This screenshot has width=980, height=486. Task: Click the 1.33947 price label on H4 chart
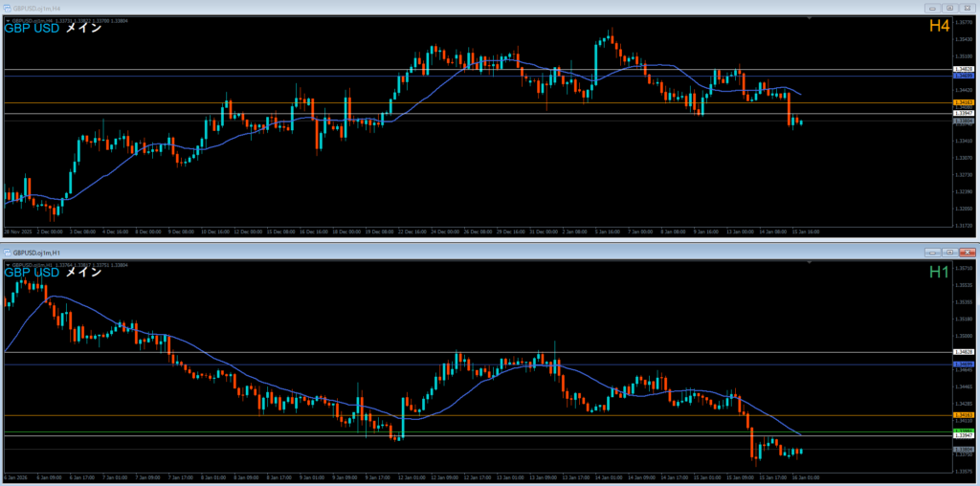[964, 113]
